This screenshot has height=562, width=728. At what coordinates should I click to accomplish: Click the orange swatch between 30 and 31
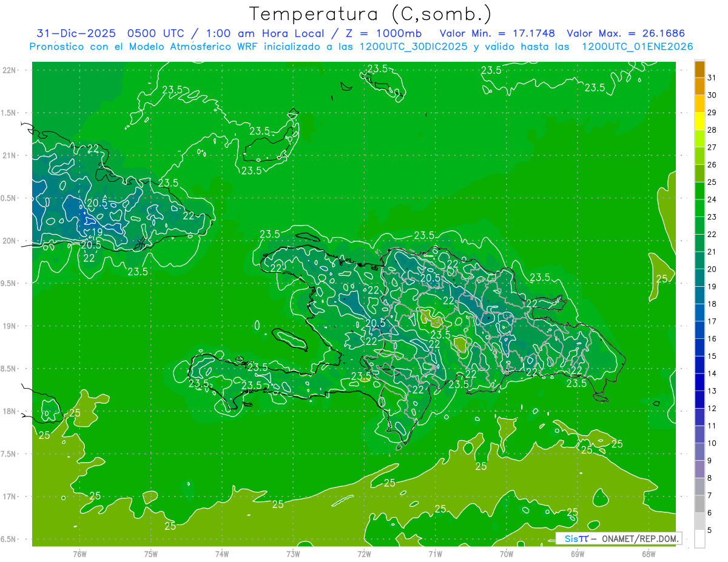click(699, 86)
